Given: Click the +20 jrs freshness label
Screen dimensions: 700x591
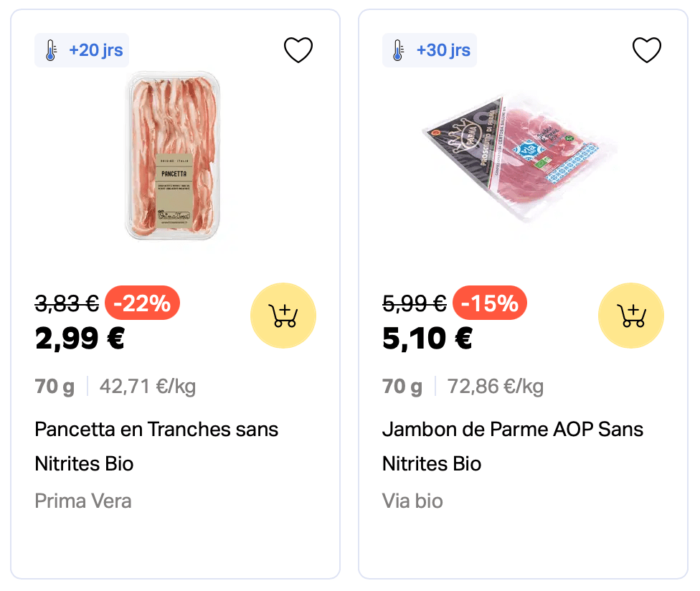Looking at the screenshot, I should [95, 50].
